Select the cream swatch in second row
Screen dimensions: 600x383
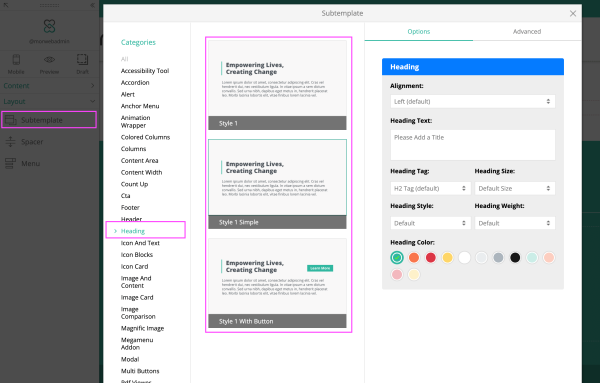[414, 274]
